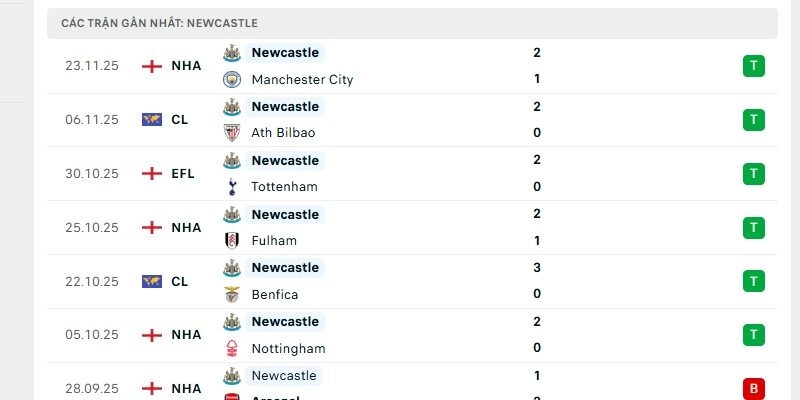Open the 05.10.25 match row by date
This screenshot has height=400, width=800.
coord(92,335)
